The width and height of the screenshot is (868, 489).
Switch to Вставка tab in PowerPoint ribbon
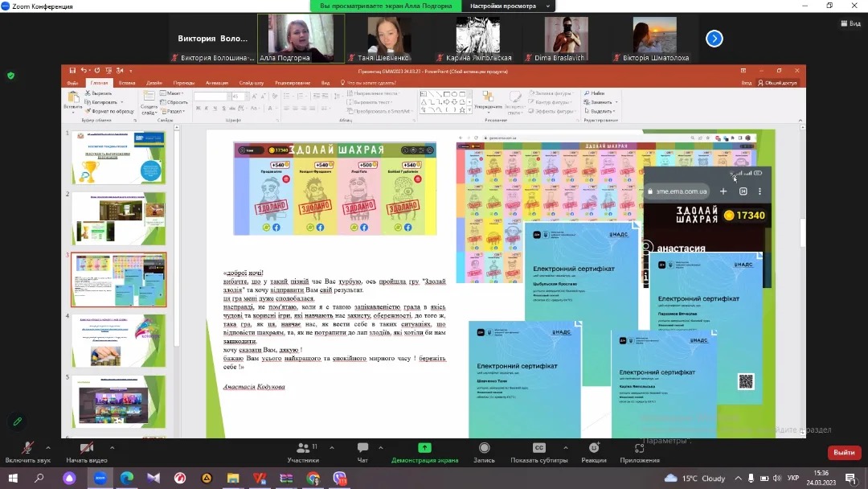point(126,83)
